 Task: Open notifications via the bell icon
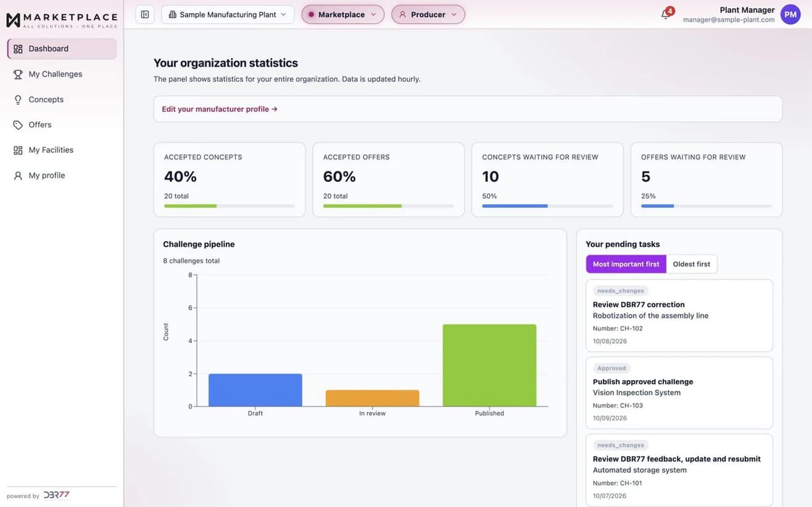pyautogui.click(x=665, y=15)
